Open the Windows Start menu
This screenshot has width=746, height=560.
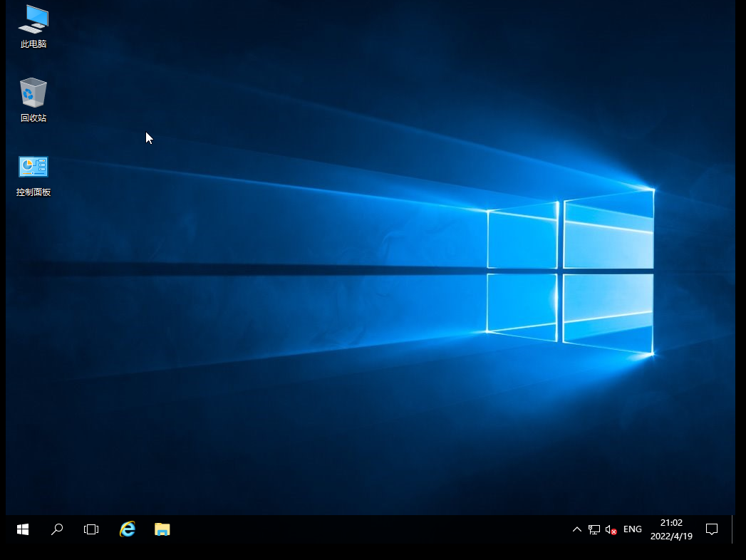[x=23, y=529]
